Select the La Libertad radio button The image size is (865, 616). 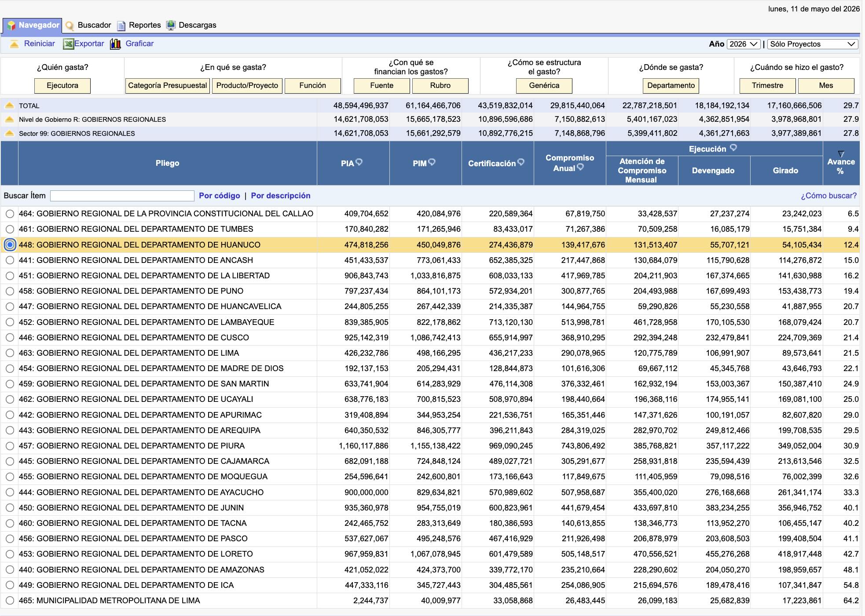pyautogui.click(x=10, y=276)
